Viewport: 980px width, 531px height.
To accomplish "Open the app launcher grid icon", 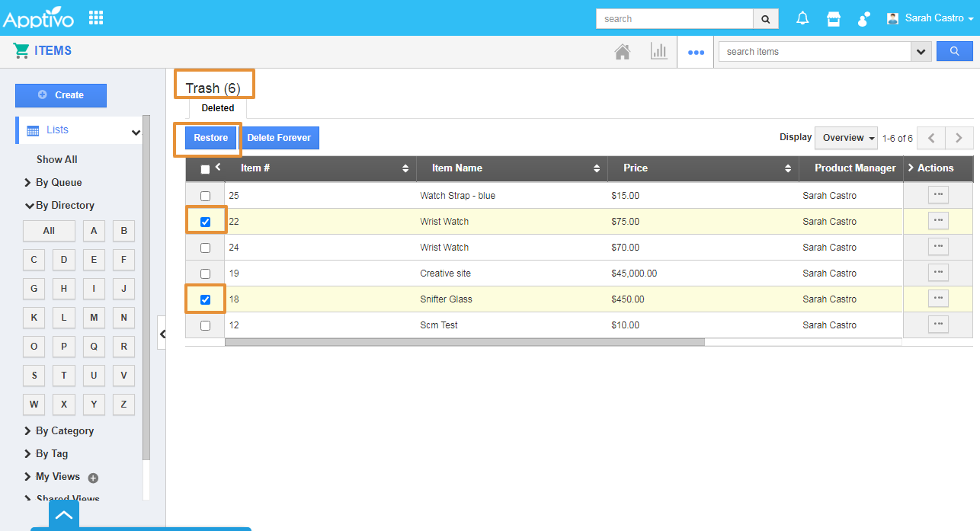I will pos(96,18).
